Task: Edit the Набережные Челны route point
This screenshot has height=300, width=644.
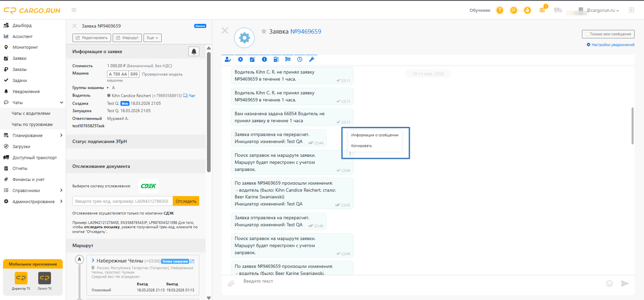Action: click(192, 261)
